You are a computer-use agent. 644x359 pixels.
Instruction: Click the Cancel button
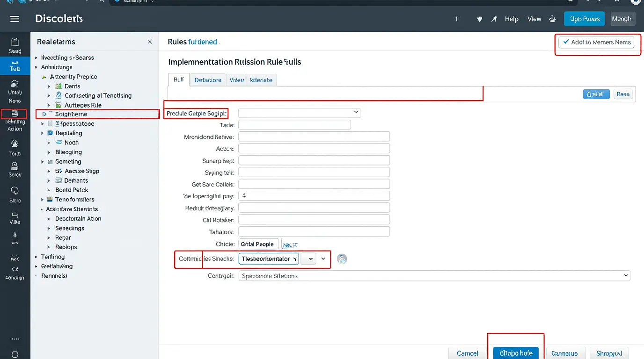tap(468, 353)
